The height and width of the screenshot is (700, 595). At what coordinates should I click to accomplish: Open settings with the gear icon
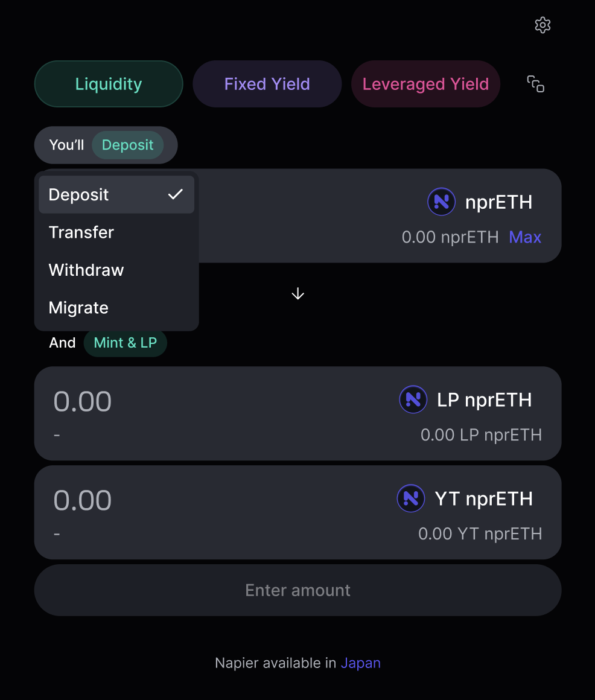point(542,25)
